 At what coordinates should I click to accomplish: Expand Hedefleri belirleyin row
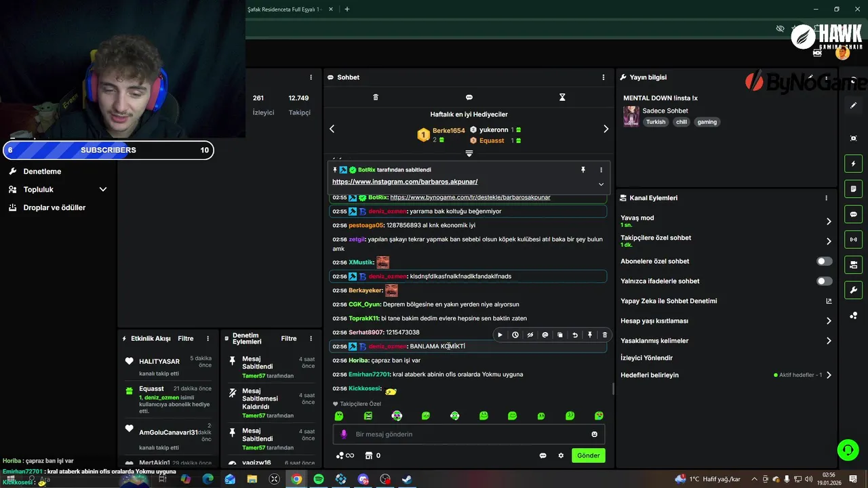pos(727,375)
